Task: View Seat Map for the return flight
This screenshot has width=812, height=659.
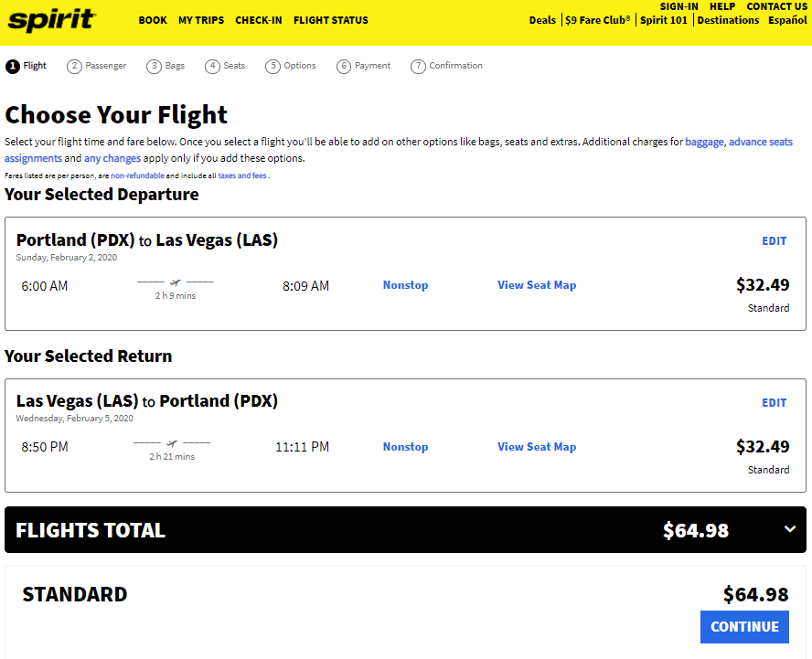Action: [537, 446]
